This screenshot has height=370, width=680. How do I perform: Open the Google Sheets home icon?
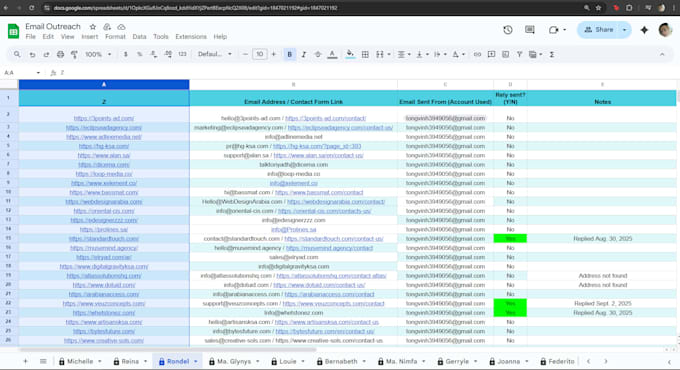tap(13, 31)
